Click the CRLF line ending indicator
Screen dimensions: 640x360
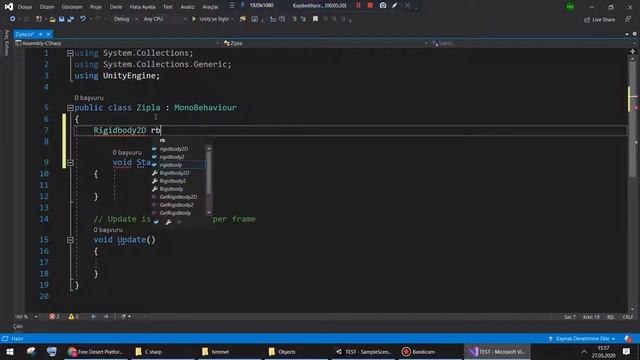pos(628,317)
